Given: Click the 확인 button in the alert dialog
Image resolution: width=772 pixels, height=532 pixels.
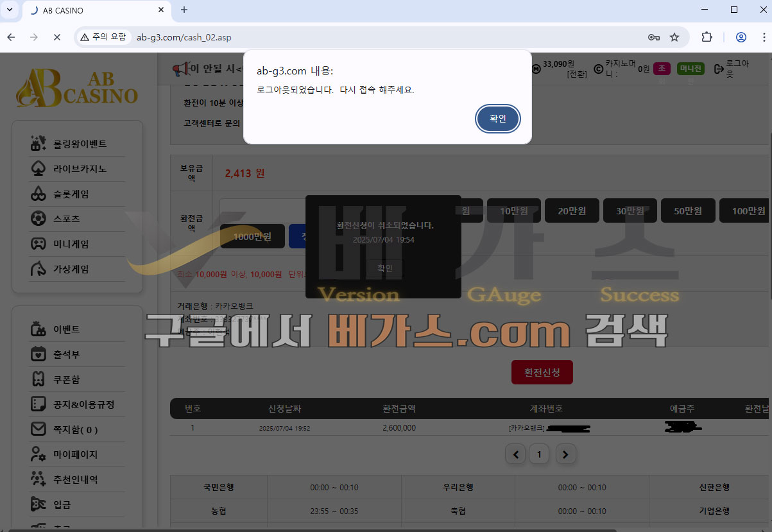Looking at the screenshot, I should [x=497, y=119].
